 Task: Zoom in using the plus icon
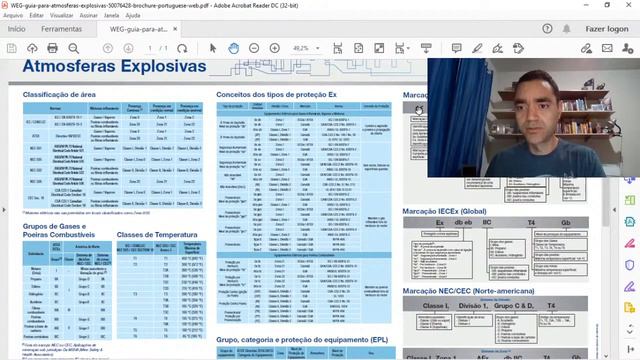pos(275,48)
